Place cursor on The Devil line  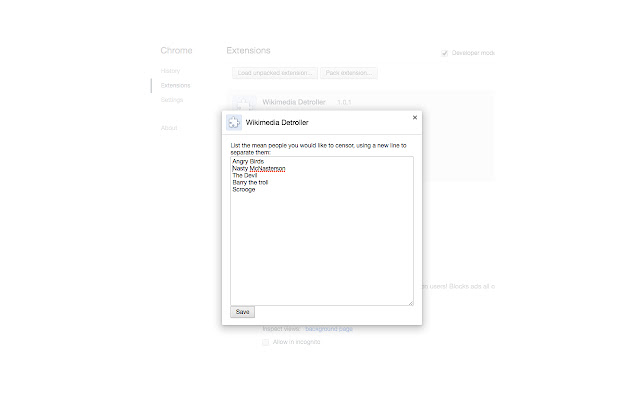pos(244,176)
